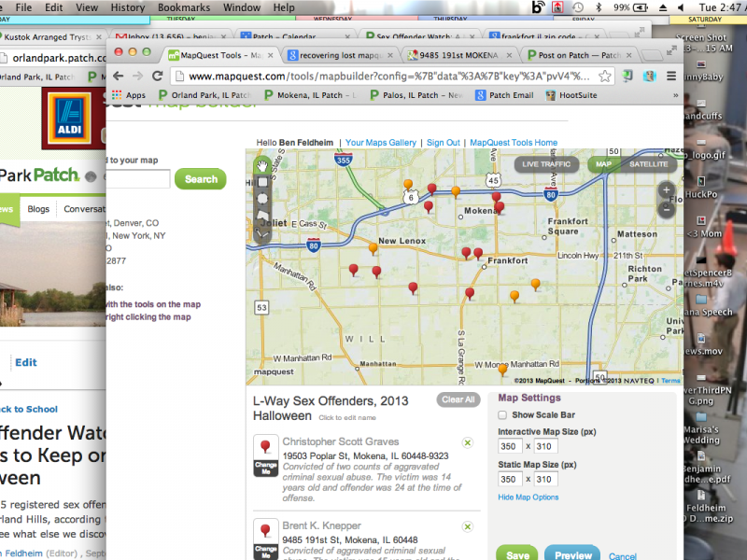Click the Bluetooth icon in the menu bar
Image resolution: width=747 pixels, height=560 pixels.
(x=599, y=7)
